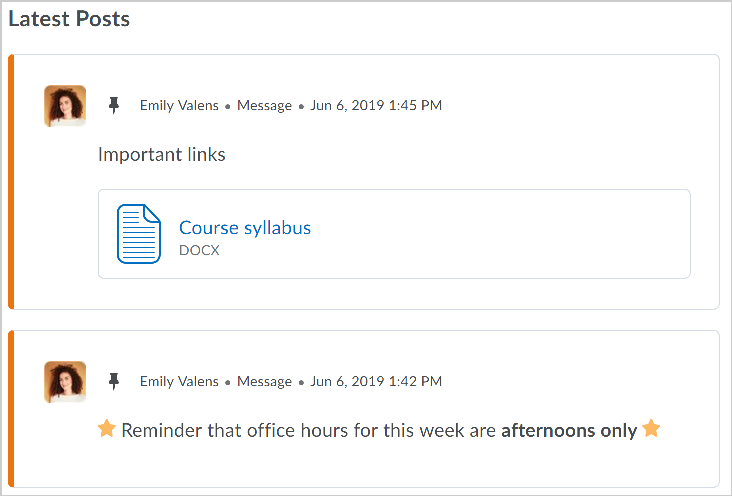Open Emily Valens' avatar on the Important links post

pyautogui.click(x=65, y=106)
